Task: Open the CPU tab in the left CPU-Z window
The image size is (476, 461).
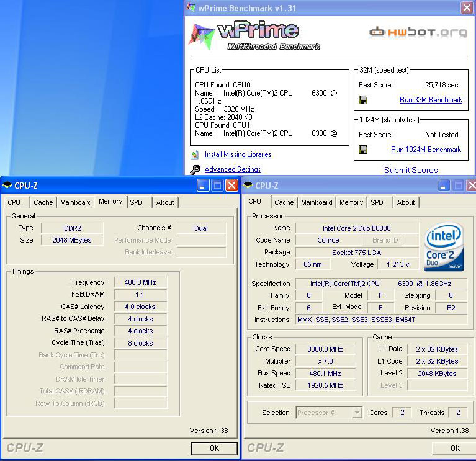Action: coord(14,202)
